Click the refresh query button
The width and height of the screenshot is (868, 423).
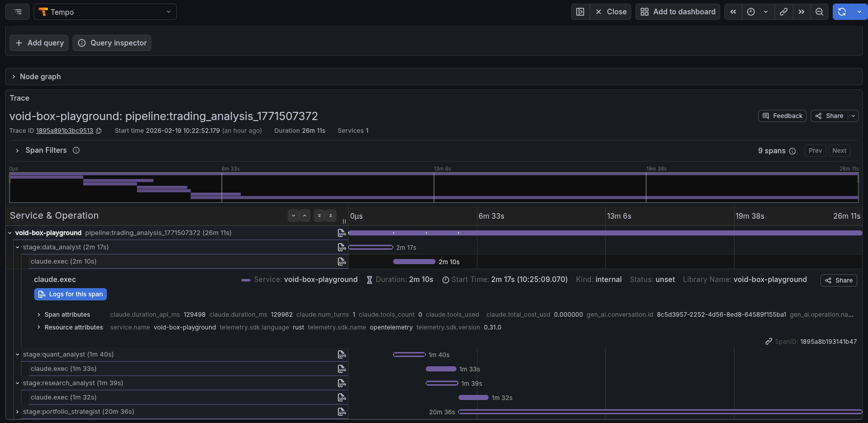point(841,12)
